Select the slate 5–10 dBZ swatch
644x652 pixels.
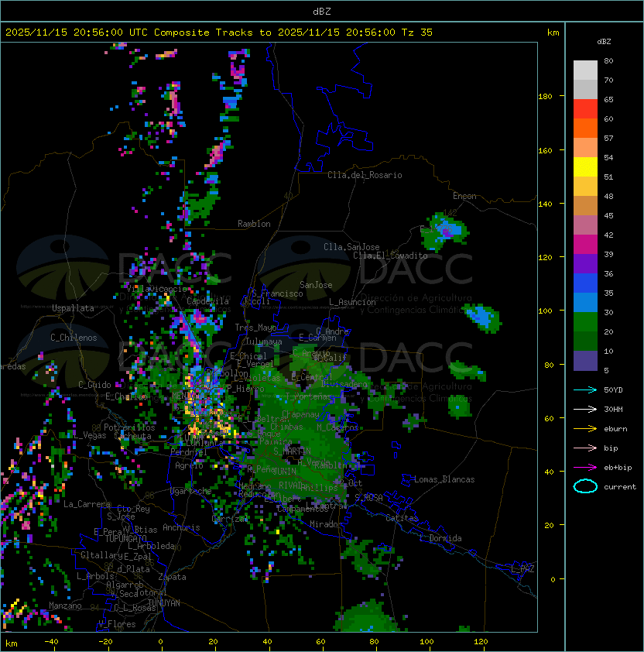click(x=585, y=361)
